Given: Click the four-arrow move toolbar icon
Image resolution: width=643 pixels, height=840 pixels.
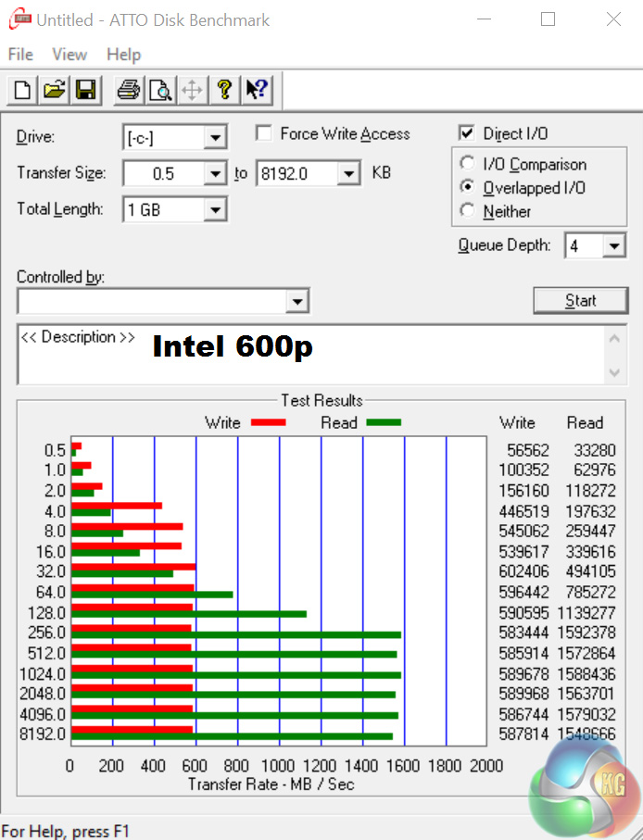Looking at the screenshot, I should (x=192, y=90).
